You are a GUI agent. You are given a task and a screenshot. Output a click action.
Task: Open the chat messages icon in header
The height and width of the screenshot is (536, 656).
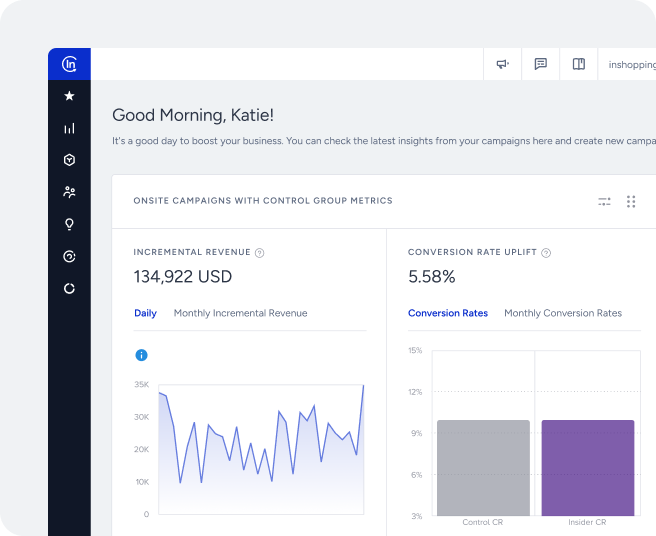pyautogui.click(x=540, y=64)
